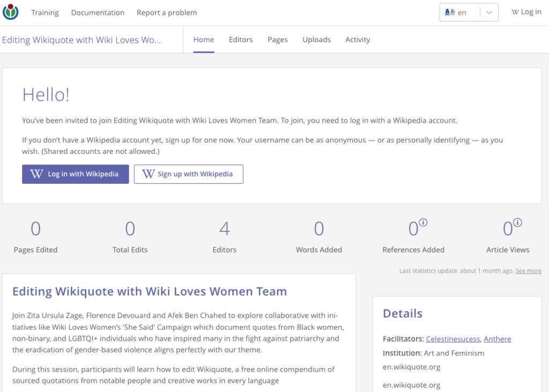
Task: Switch to the Home tab
Action: [204, 40]
